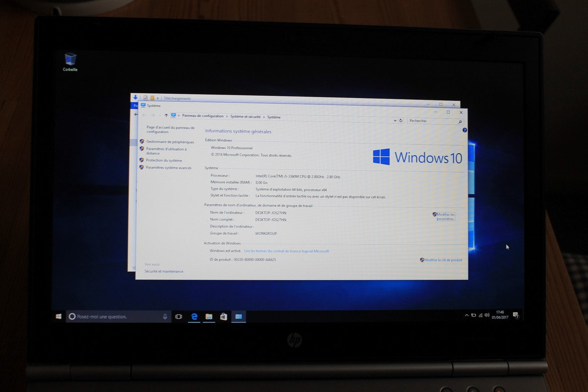Expand the Téléchargements quick access toolbar dropdown
This screenshot has height=392, width=588.
[158, 98]
